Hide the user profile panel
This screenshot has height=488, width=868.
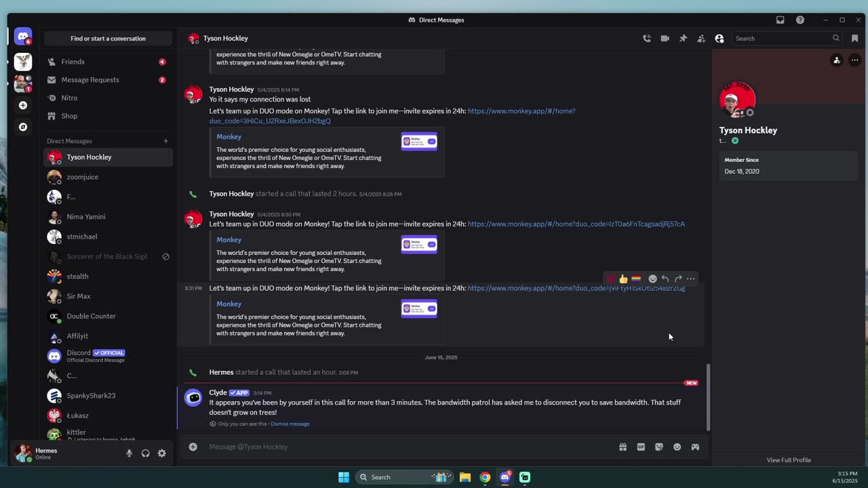[x=719, y=39]
